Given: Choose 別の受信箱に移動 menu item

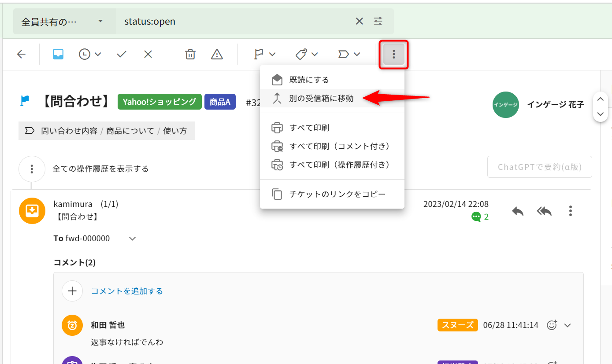Looking at the screenshot, I should point(321,98).
